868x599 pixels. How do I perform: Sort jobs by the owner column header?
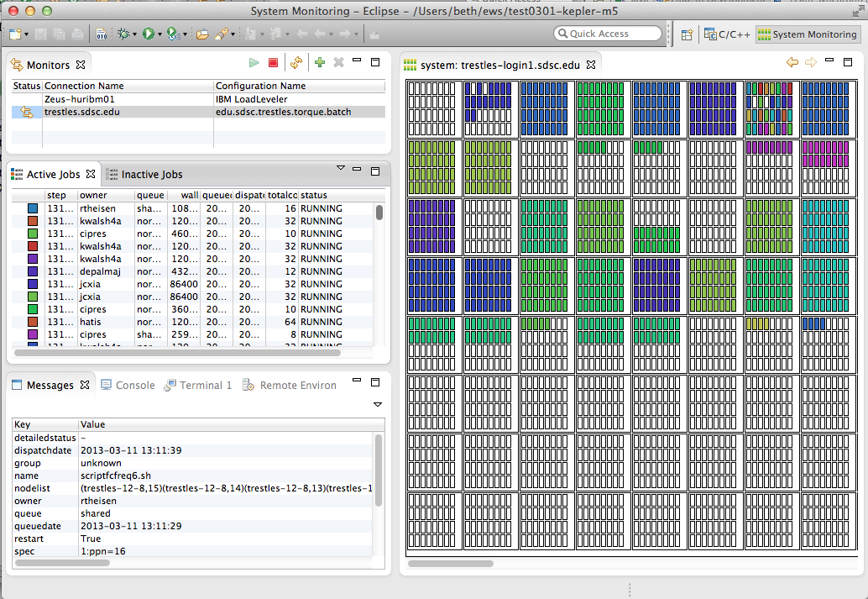107,195
